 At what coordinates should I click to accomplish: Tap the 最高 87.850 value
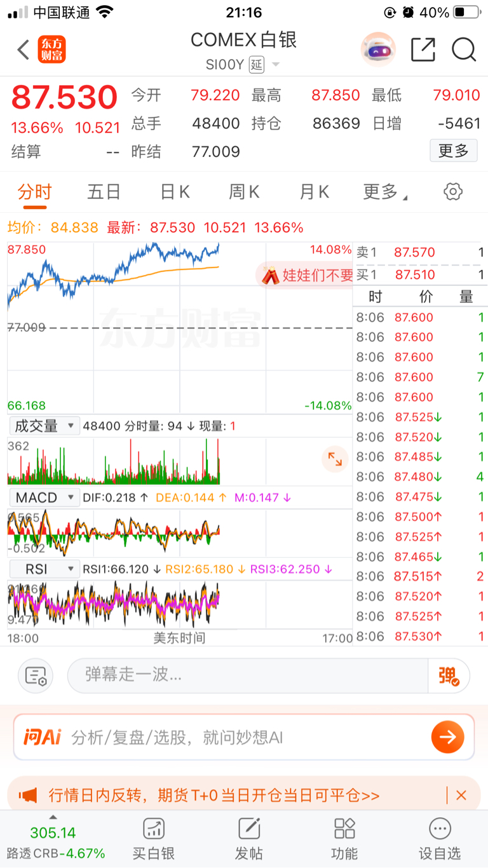335,95
